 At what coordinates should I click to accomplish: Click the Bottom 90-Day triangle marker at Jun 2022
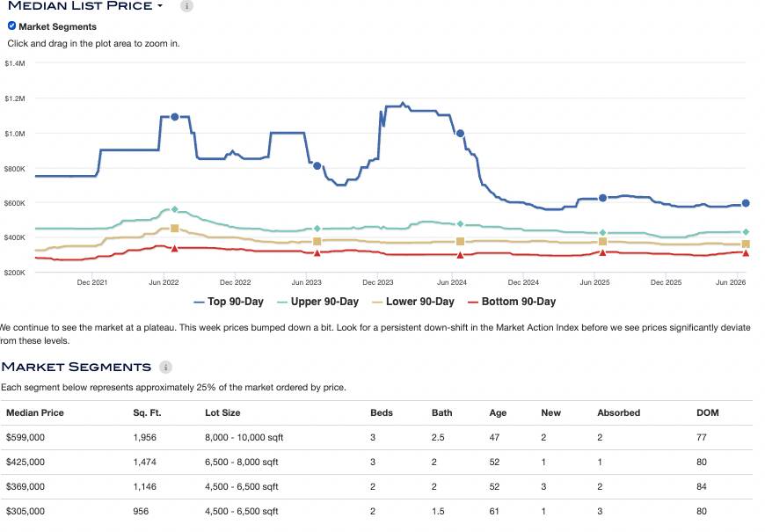[x=175, y=249]
